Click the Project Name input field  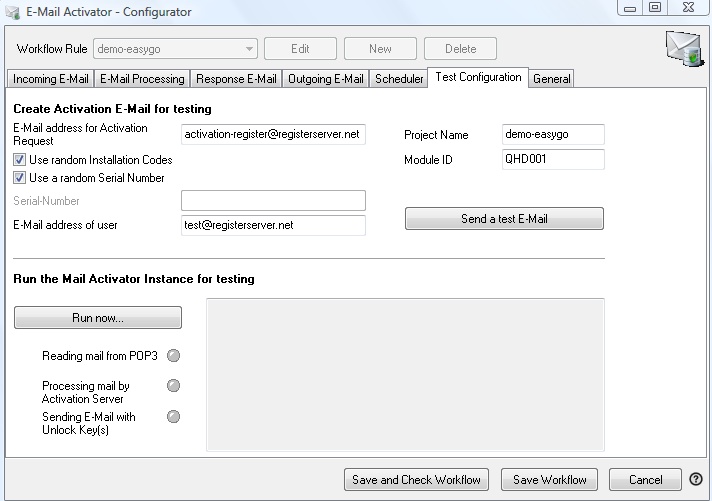coord(553,135)
